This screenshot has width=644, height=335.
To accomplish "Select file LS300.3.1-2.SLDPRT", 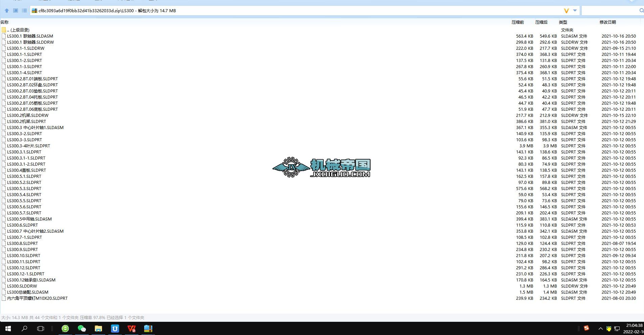I will click(26, 164).
